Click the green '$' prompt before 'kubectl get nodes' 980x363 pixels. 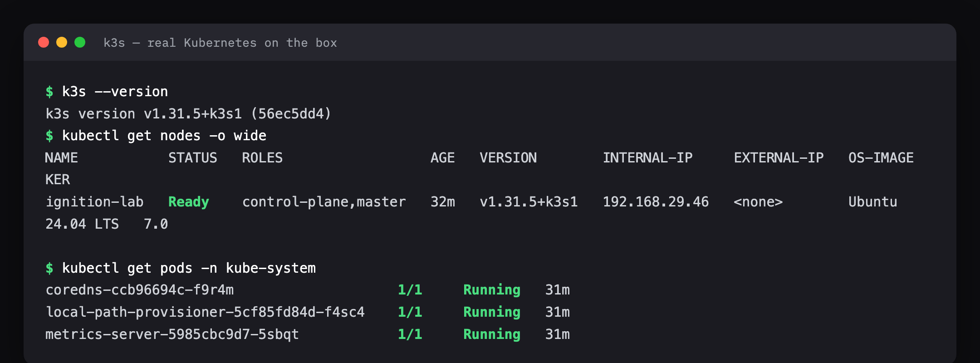49,136
